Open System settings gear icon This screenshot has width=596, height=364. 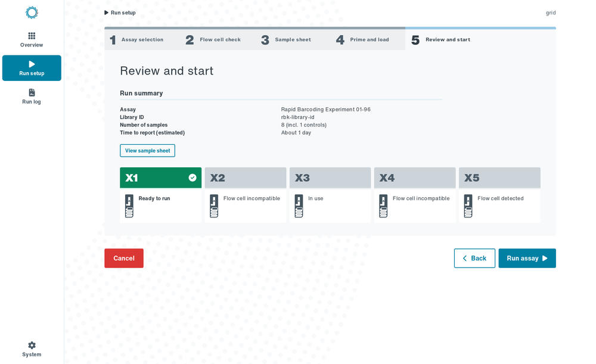[x=32, y=345]
